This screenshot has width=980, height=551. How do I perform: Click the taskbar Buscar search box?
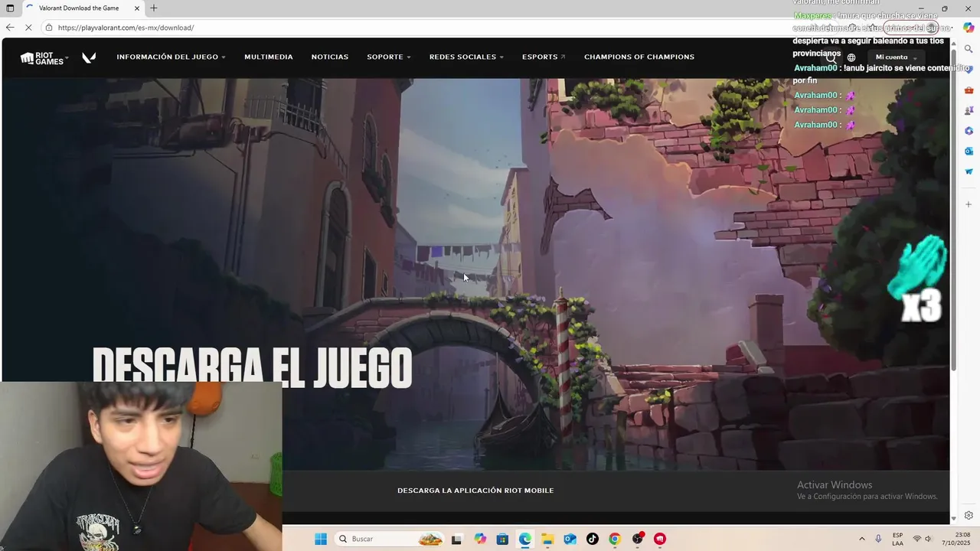[x=390, y=539]
